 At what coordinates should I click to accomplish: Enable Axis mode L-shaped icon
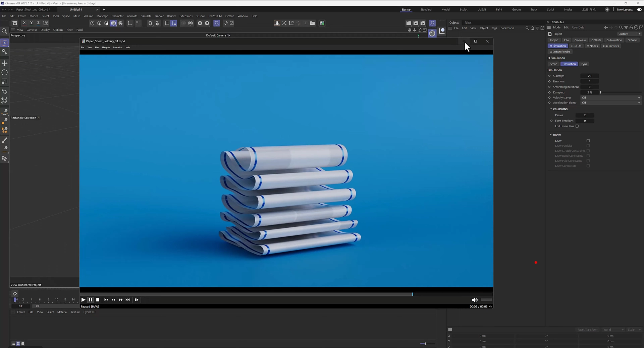click(130, 23)
